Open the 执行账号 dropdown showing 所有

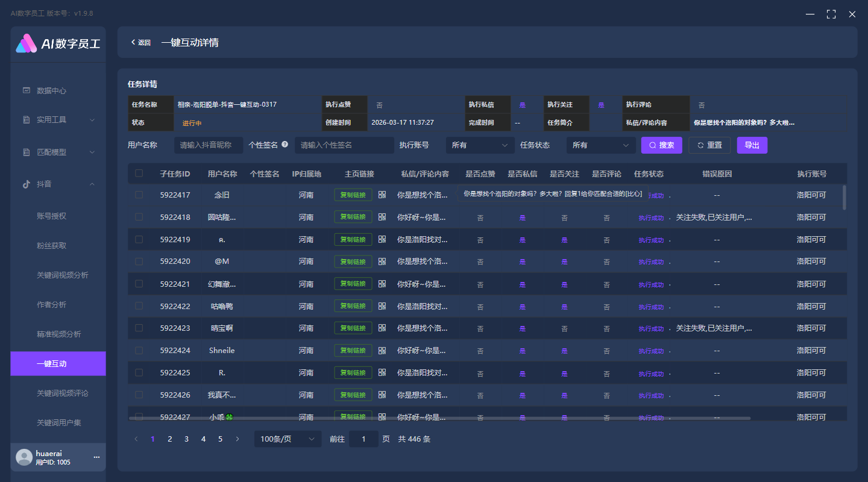480,145
